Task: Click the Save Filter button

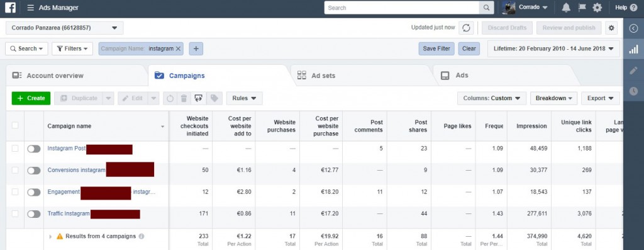Action: click(x=436, y=48)
